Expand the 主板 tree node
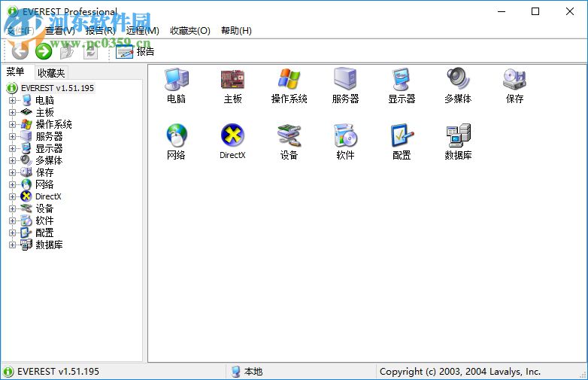This screenshot has height=380, width=588. [x=12, y=113]
